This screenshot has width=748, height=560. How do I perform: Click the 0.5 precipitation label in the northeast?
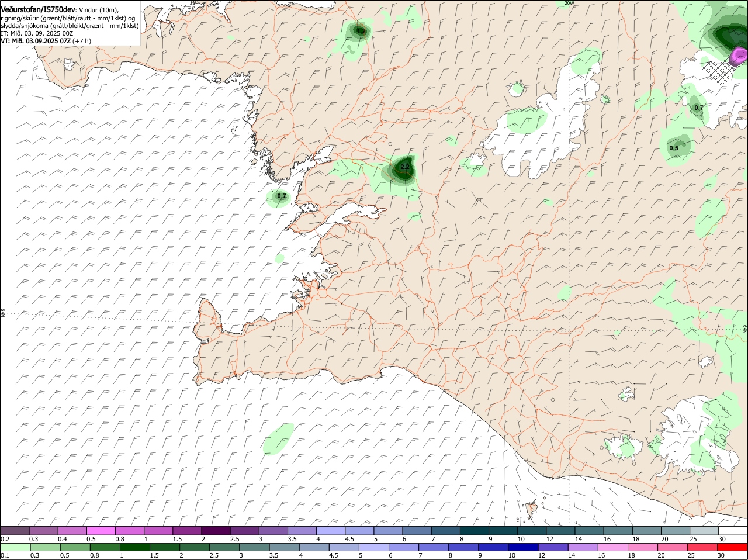pos(674,148)
